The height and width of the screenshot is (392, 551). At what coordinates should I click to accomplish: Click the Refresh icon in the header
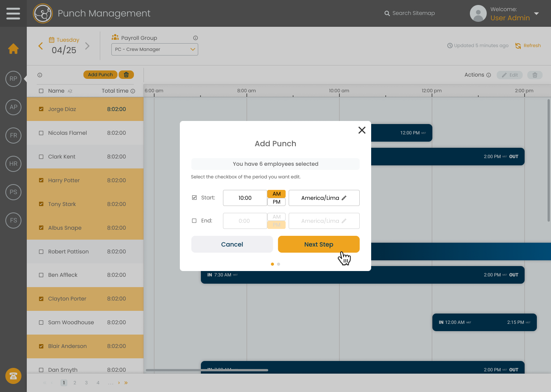point(518,46)
